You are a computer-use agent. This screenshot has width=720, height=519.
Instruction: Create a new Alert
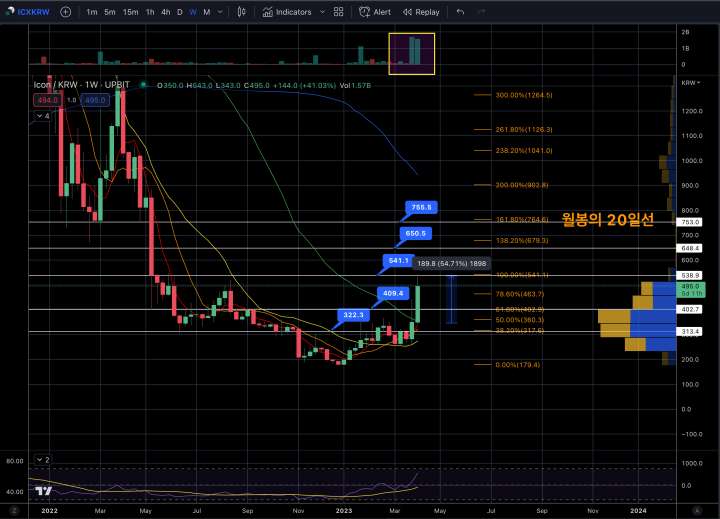375,12
